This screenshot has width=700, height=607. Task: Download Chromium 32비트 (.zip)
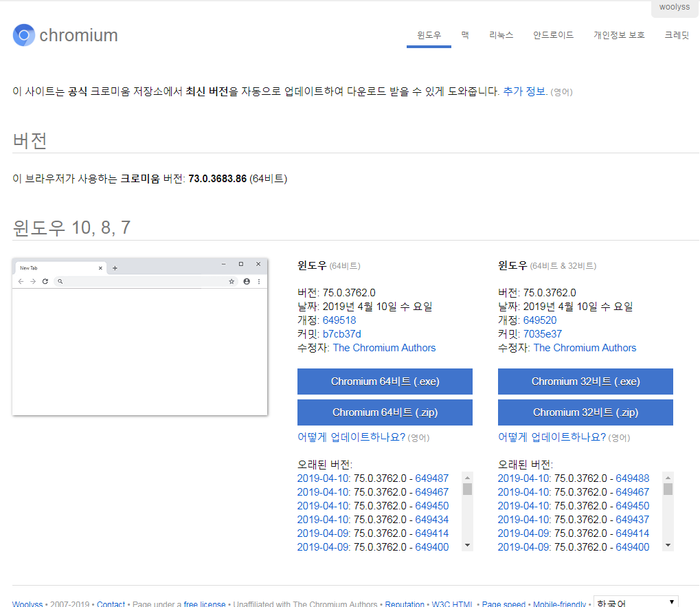coord(585,412)
